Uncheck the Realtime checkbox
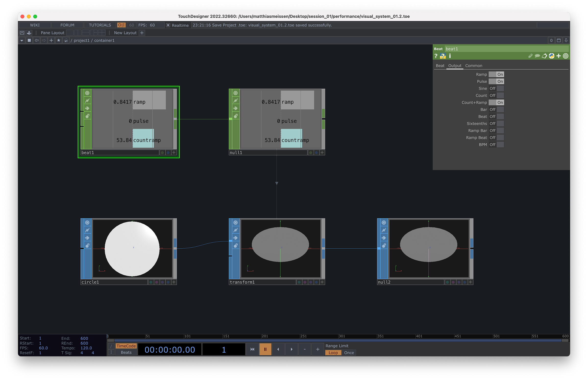588x380 pixels. [168, 25]
